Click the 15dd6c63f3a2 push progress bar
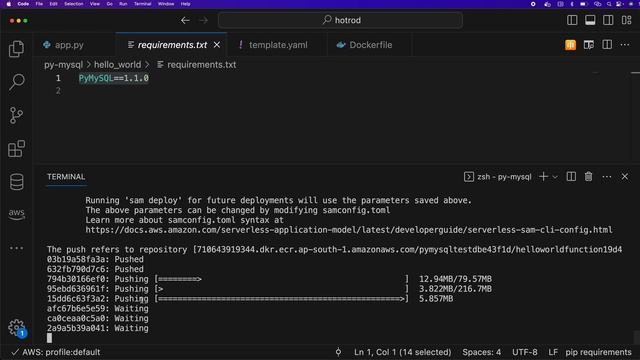The height and width of the screenshot is (360, 640). coord(282,299)
